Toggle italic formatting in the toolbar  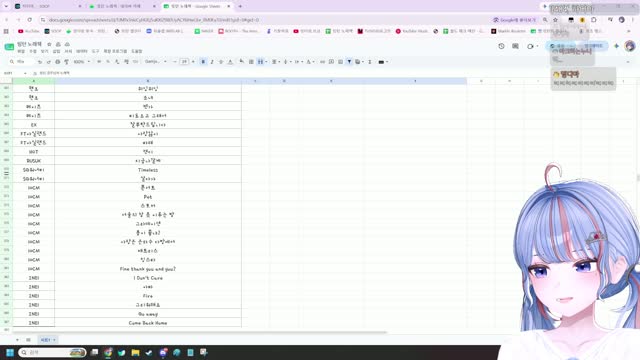point(212,62)
